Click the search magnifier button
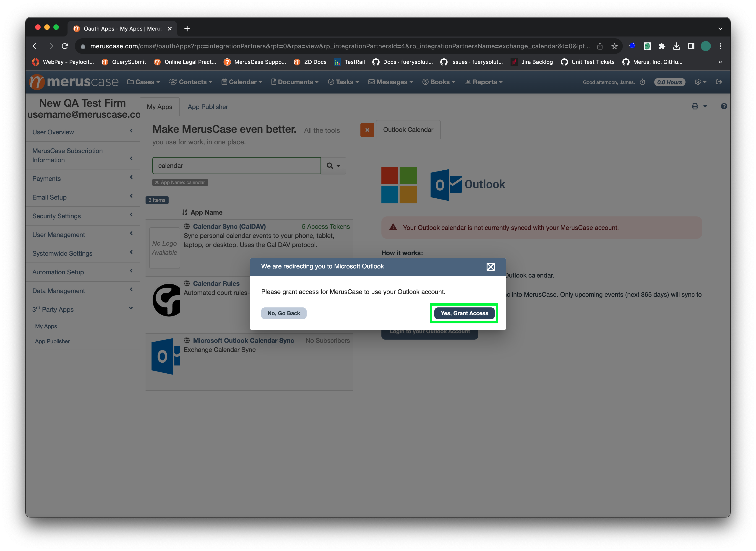756x551 pixels. pos(333,166)
